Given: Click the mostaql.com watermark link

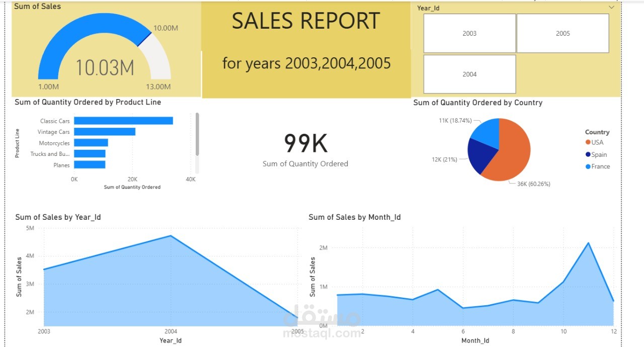Looking at the screenshot, I should click(321, 333).
